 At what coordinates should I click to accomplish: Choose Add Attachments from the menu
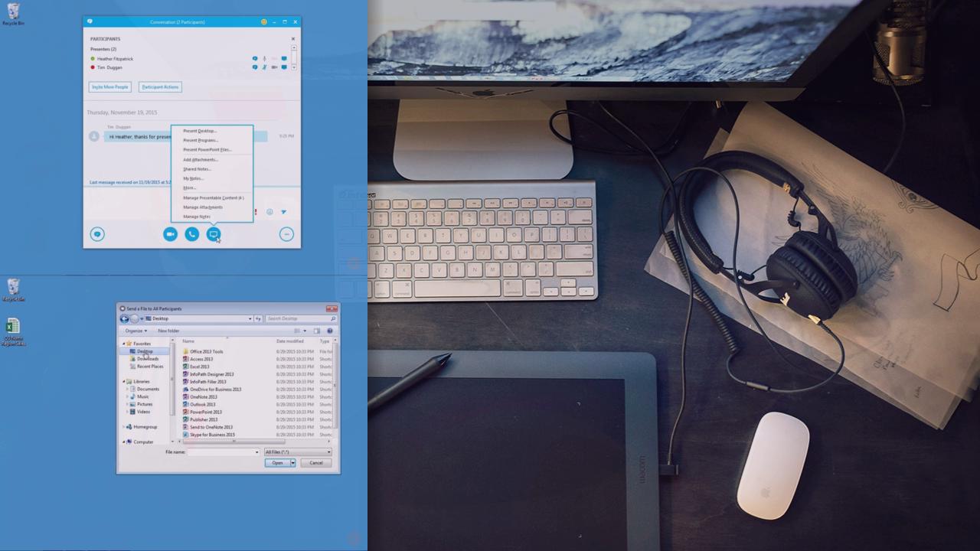(201, 159)
